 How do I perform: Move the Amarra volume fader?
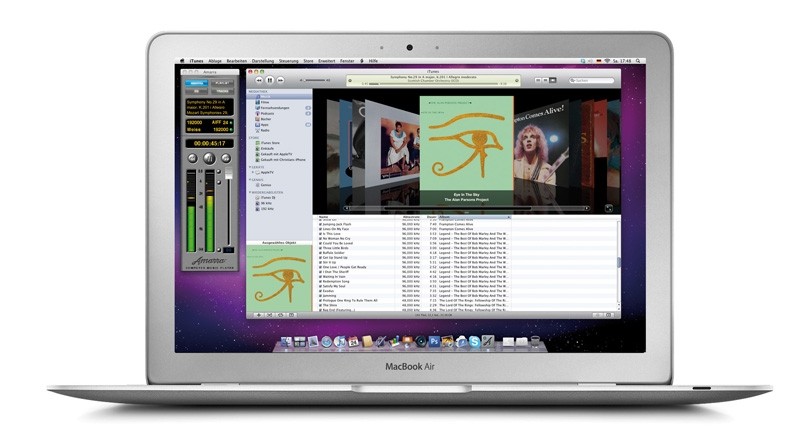(229, 174)
